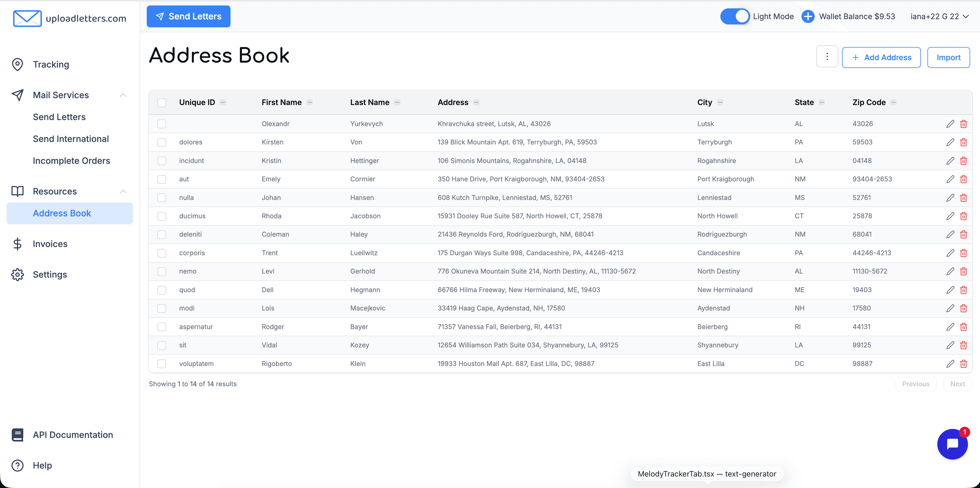Navigate to Invoices
The image size is (980, 488).
pyautogui.click(x=50, y=244)
